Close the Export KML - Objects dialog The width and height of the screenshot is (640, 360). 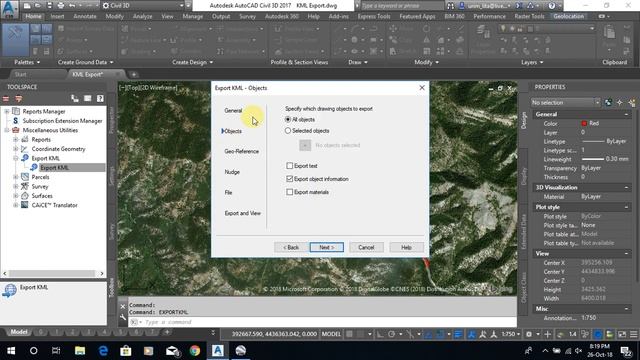pos(422,88)
